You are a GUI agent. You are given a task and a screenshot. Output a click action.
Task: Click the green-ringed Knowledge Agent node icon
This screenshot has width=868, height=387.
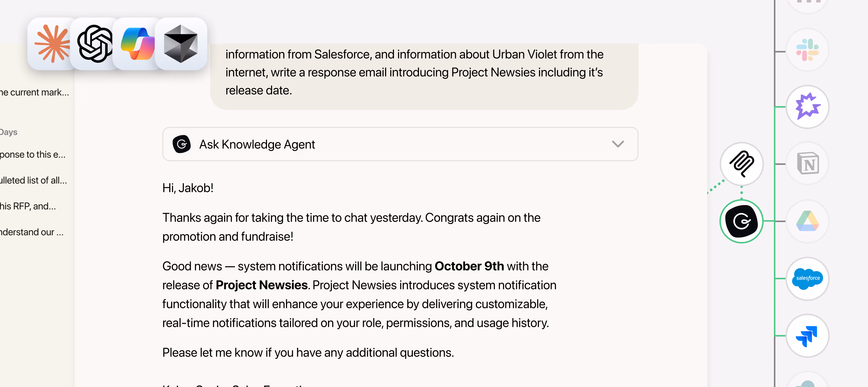(741, 221)
